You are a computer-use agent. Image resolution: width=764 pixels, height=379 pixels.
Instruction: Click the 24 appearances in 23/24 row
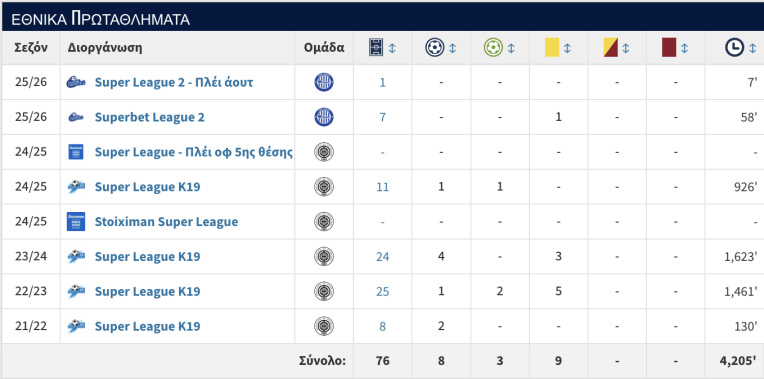point(382,257)
